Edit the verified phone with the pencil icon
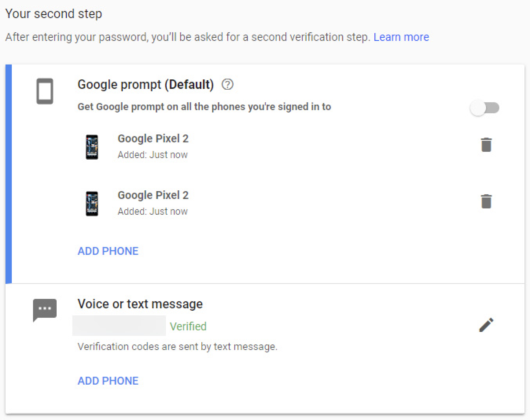The image size is (530, 420). pyautogui.click(x=486, y=325)
